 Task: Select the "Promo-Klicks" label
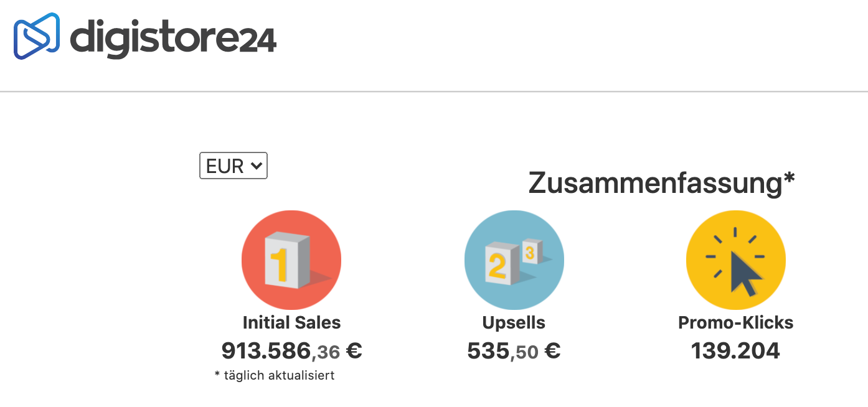tap(735, 322)
